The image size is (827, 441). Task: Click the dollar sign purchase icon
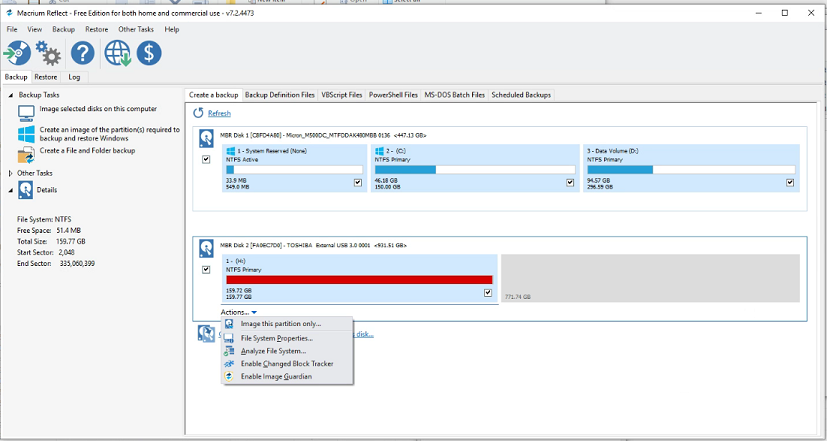click(149, 53)
